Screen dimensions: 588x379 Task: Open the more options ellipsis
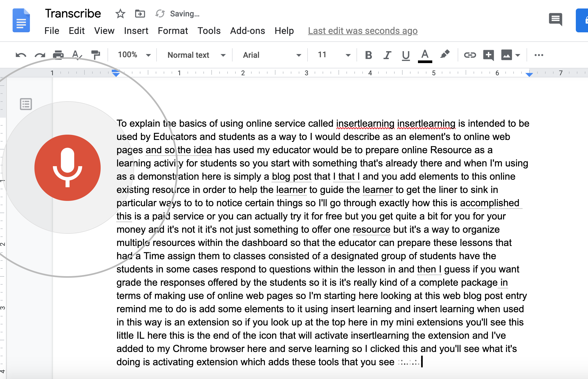[539, 55]
